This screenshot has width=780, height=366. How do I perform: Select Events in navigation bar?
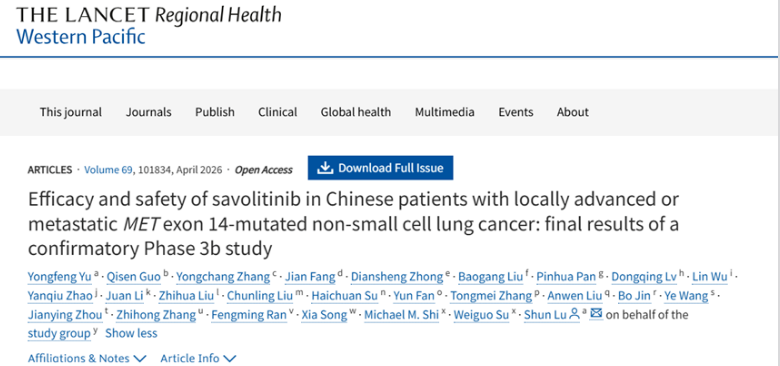(516, 112)
